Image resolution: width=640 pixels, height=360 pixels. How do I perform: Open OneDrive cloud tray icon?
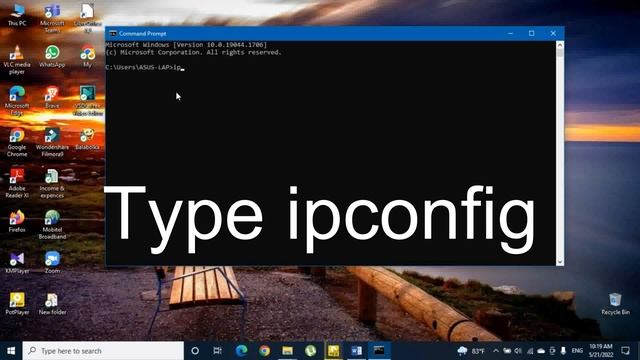pos(541,351)
